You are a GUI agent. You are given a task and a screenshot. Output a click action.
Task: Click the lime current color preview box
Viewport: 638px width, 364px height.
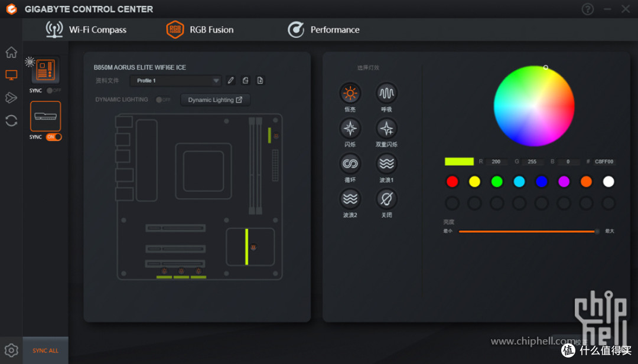point(460,161)
